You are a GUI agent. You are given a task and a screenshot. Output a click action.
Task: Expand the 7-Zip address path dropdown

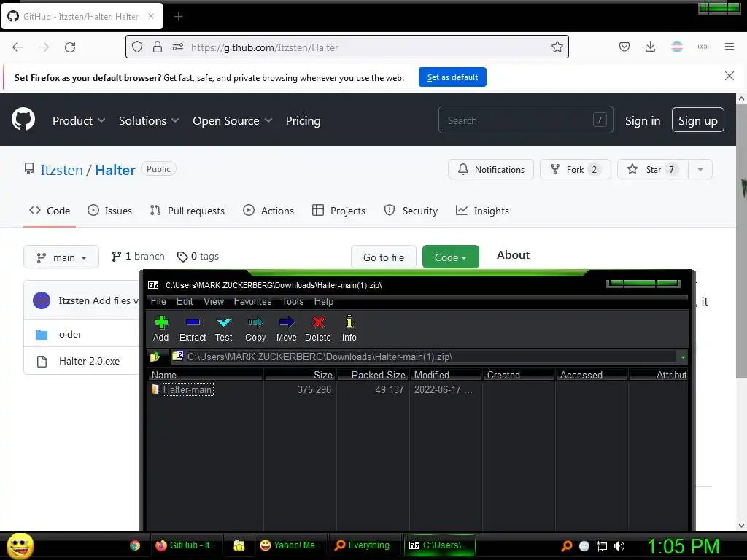tap(683, 357)
